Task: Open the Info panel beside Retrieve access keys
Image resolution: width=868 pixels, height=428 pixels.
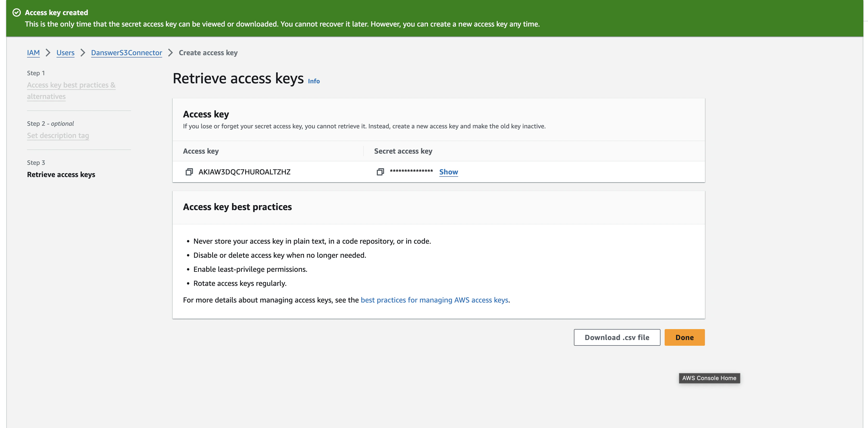Action: pyautogui.click(x=313, y=81)
